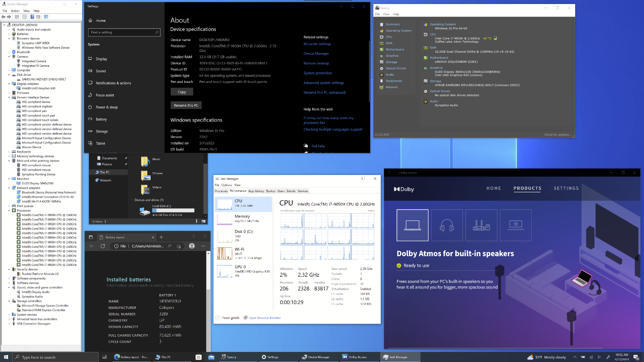Open the View menu in Speccy
This screenshot has width=644, height=362.
[386, 14]
